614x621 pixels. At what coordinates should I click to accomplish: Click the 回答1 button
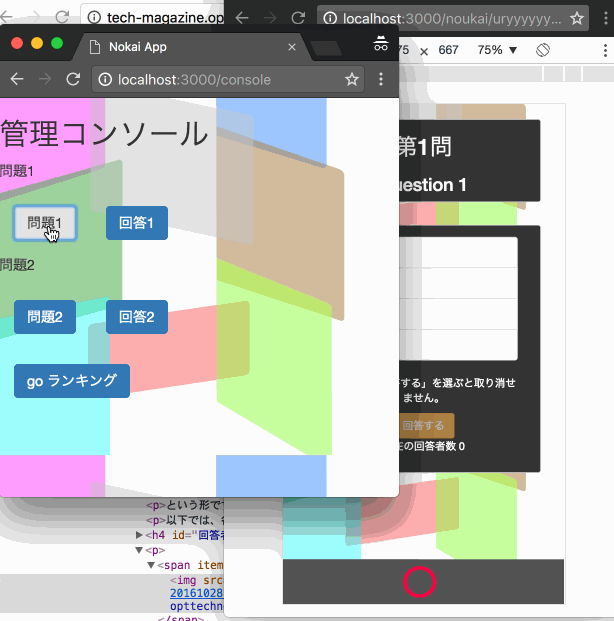137,223
